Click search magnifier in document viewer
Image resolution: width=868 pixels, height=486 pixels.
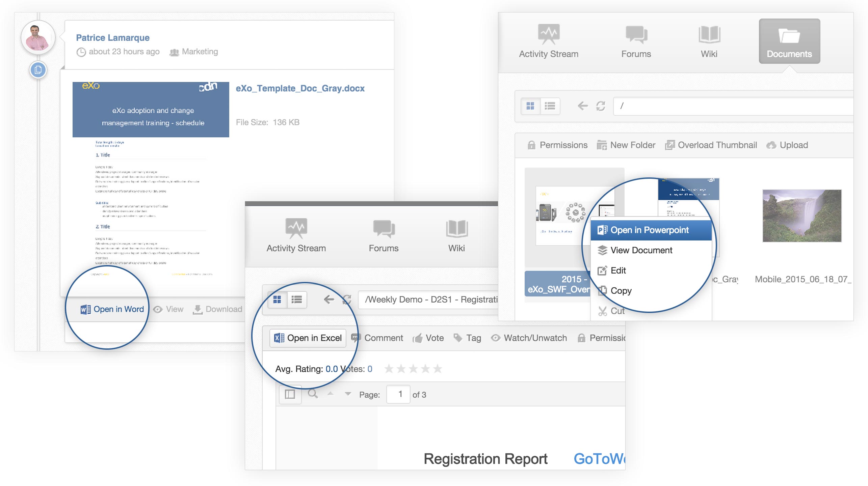pos(313,394)
